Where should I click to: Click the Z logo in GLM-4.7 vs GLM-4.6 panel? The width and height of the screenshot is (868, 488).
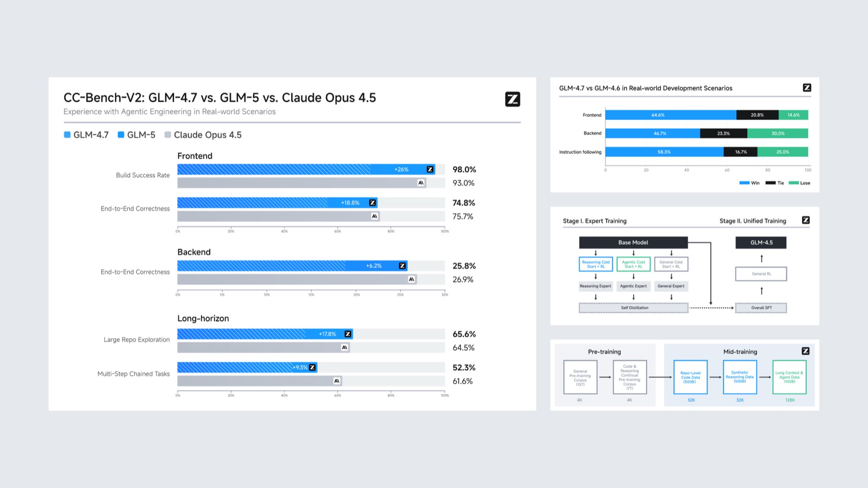coord(807,87)
